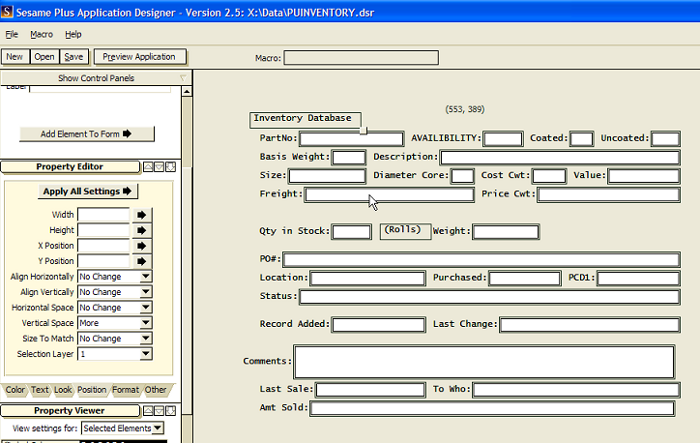The image size is (700, 443).
Task: Click Property Viewer collapse-up icon
Action: [x=148, y=411]
